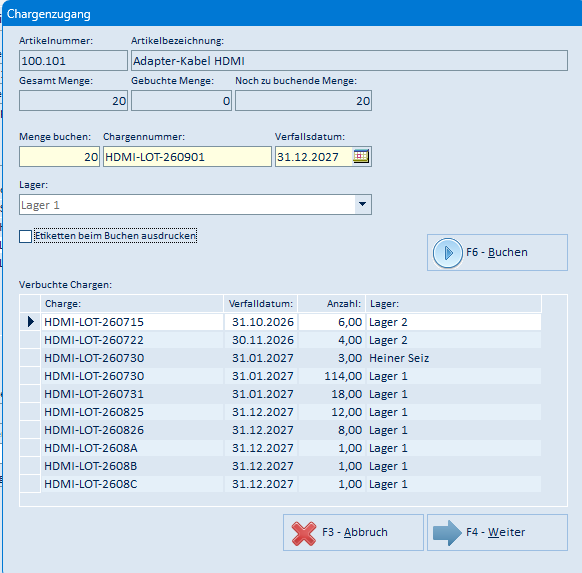This screenshot has width=582, height=573.
Task: Focus the Menge buchen input field
Action: pyautogui.click(x=59, y=157)
